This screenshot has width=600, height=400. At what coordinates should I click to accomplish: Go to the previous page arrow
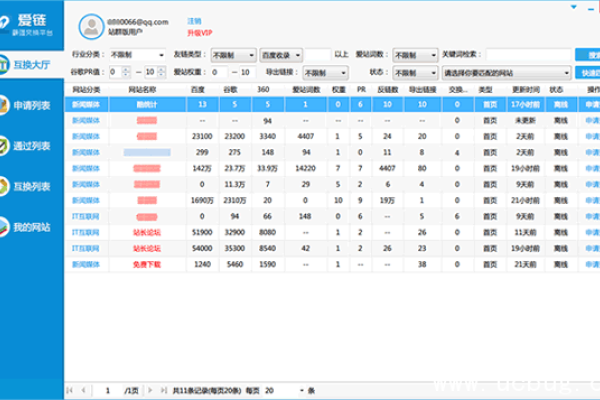[83, 390]
